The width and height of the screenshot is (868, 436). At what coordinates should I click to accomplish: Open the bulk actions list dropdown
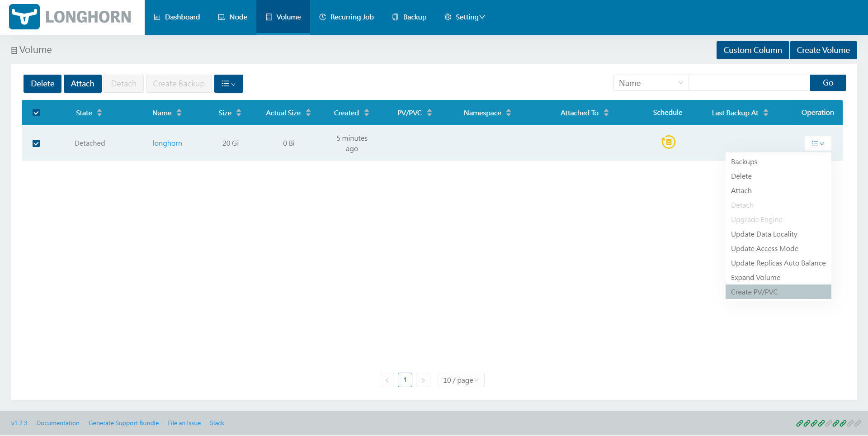pos(228,84)
